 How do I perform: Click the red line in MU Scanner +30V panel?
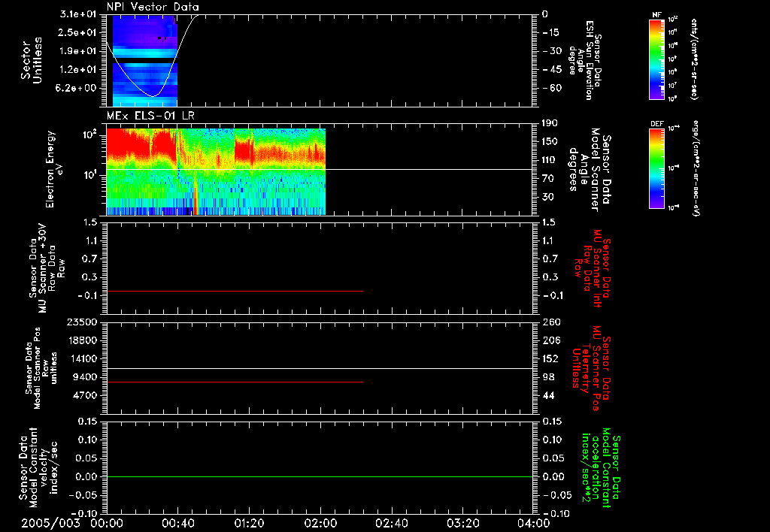[235, 291]
